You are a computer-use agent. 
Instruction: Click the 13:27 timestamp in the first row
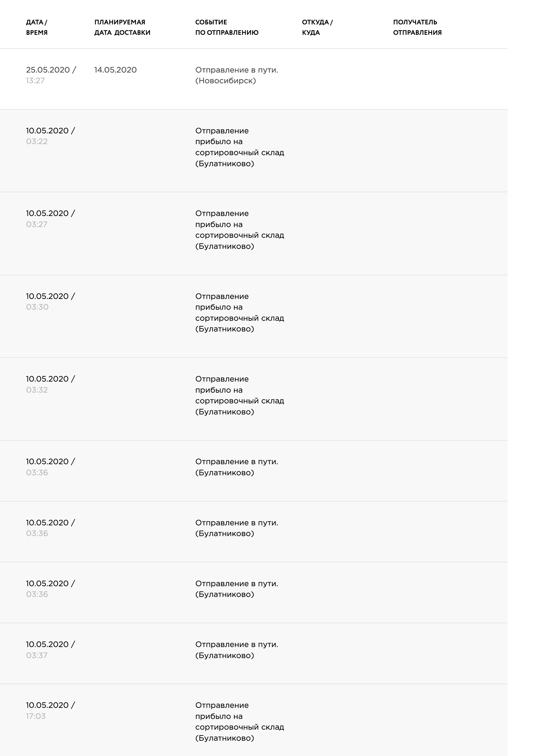[x=35, y=81]
